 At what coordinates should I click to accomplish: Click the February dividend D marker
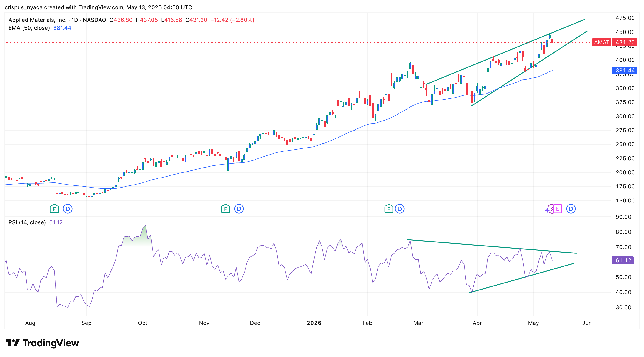tap(400, 209)
